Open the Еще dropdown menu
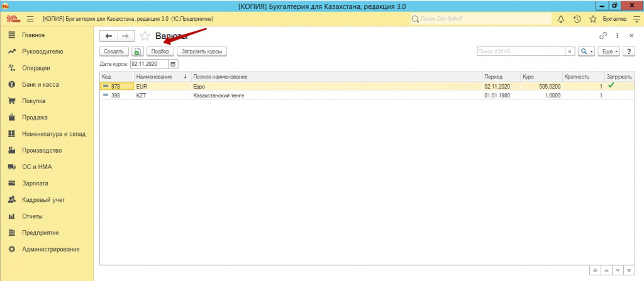644x281 pixels. coord(610,52)
